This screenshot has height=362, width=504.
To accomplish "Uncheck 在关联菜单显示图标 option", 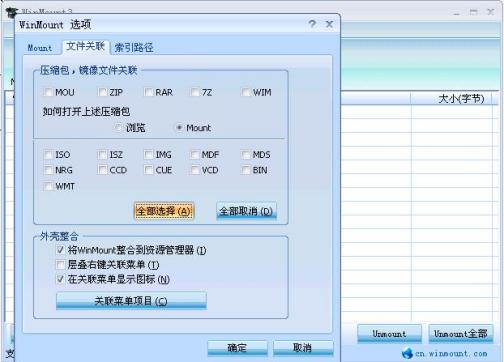I will [60, 279].
